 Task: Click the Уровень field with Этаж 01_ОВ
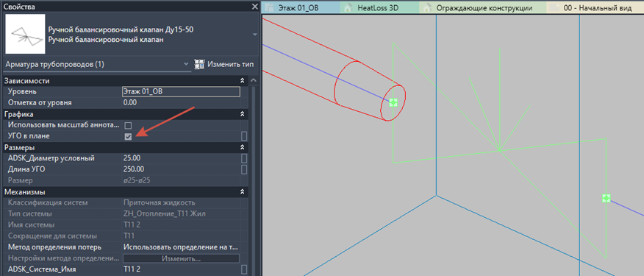click(181, 92)
